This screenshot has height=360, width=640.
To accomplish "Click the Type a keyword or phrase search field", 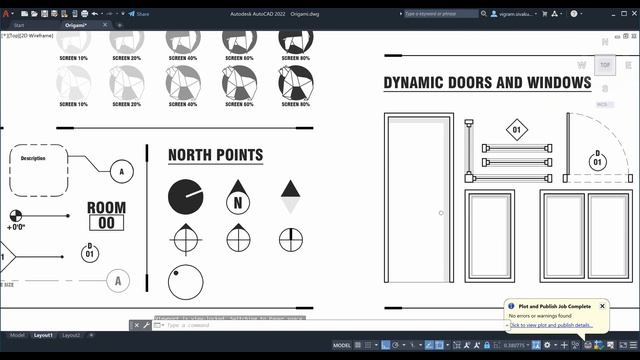I will [x=441, y=13].
